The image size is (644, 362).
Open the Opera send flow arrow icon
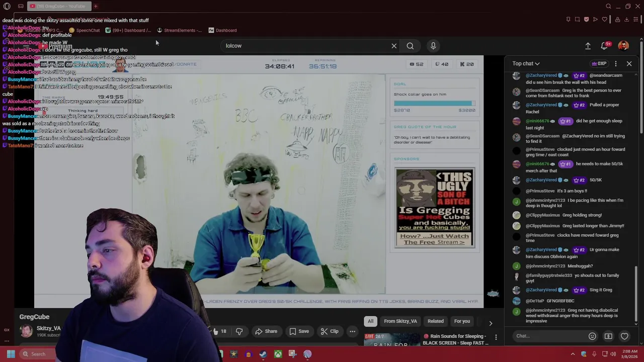(595, 19)
